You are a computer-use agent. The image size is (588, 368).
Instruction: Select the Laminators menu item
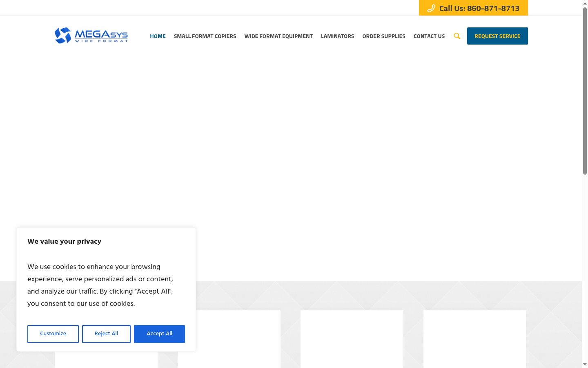337,36
